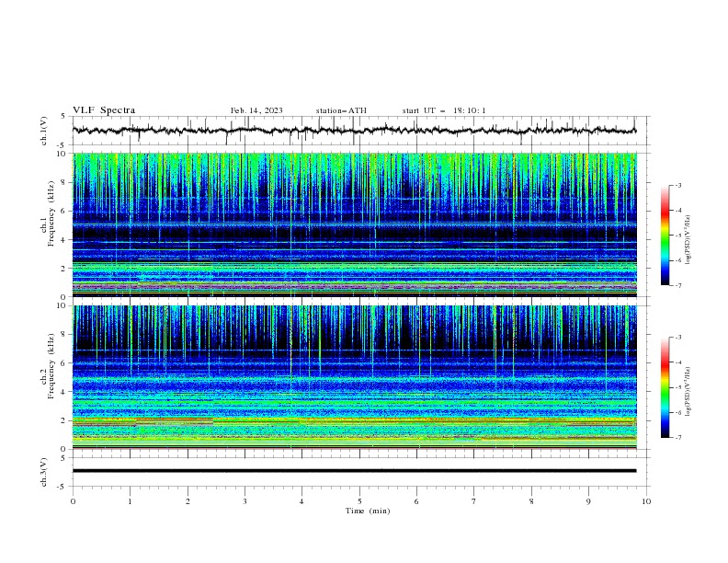The height and width of the screenshot is (563, 728).
Task: Click time axis tick label "7"
Action: coord(474,501)
